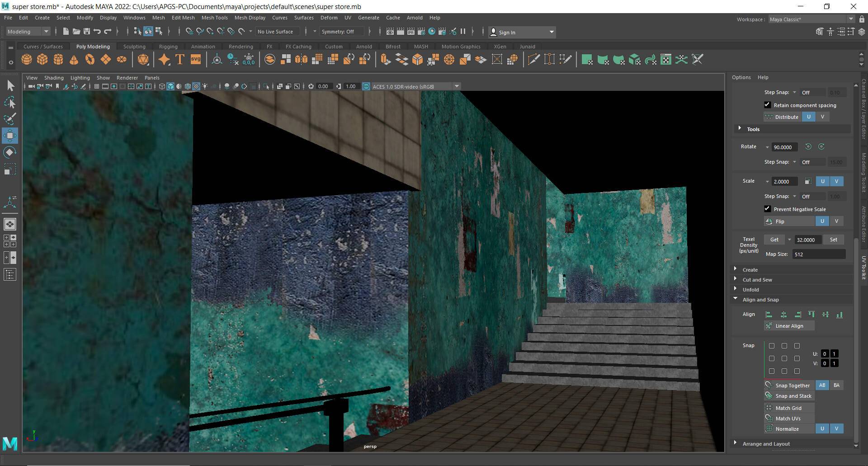The image size is (868, 466).
Task: Expand the Cut and Sew section
Action: point(757,280)
